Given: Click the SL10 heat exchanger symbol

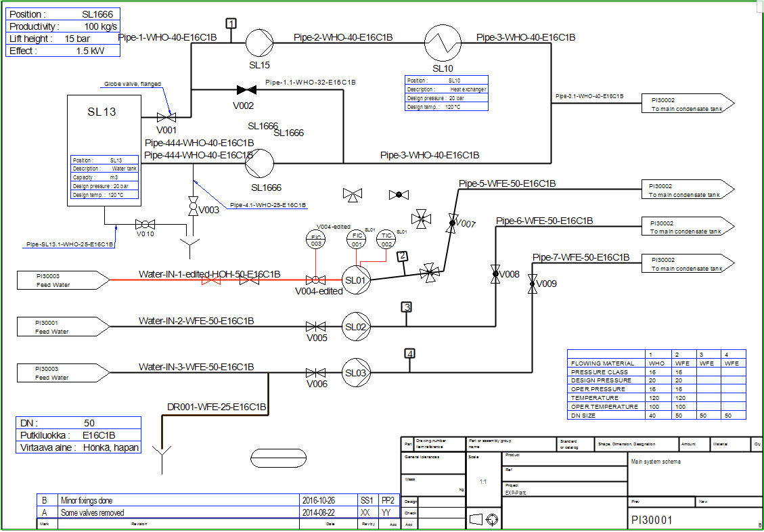Looking at the screenshot, I should (x=443, y=43).
